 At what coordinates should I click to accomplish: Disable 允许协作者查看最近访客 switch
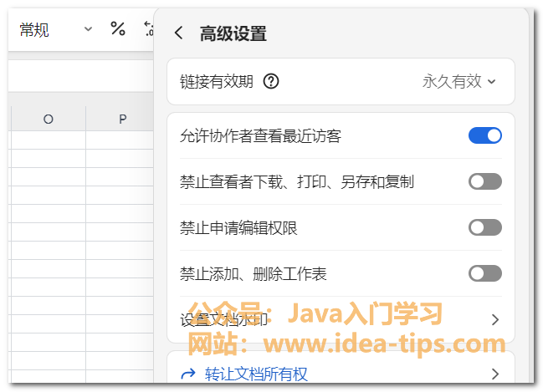click(x=485, y=135)
